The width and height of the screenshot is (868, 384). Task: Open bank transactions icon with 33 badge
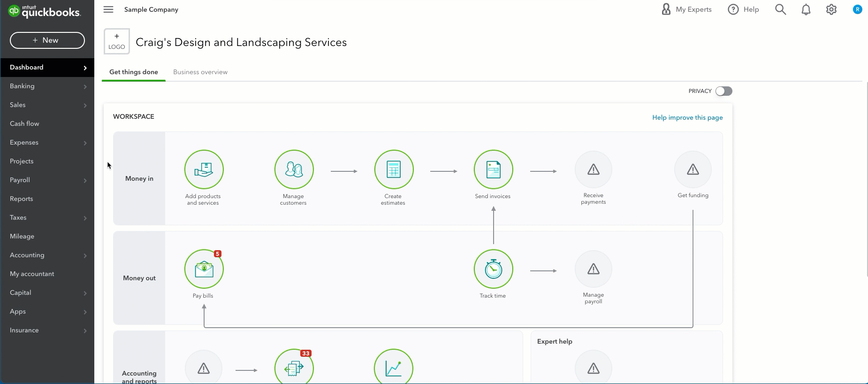point(294,367)
